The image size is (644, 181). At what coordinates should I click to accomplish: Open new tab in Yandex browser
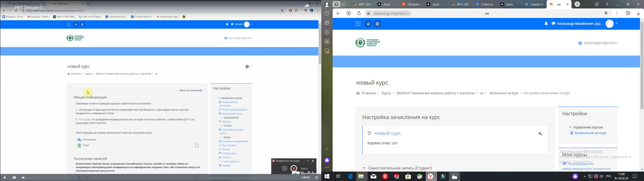coord(577,4)
